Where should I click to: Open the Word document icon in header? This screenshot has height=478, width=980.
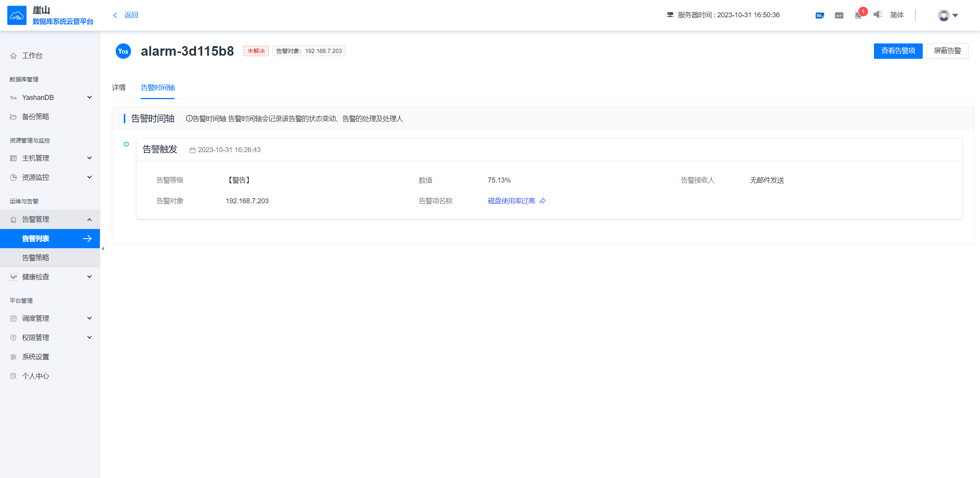click(819, 15)
